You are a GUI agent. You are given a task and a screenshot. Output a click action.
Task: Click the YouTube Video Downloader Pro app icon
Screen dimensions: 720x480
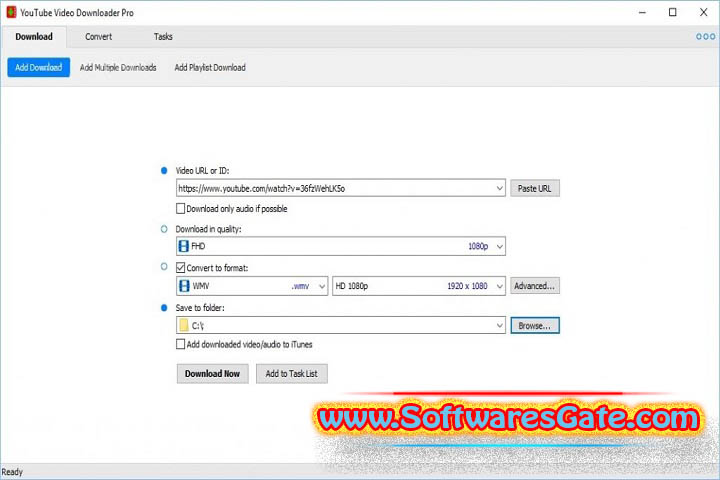(11, 12)
